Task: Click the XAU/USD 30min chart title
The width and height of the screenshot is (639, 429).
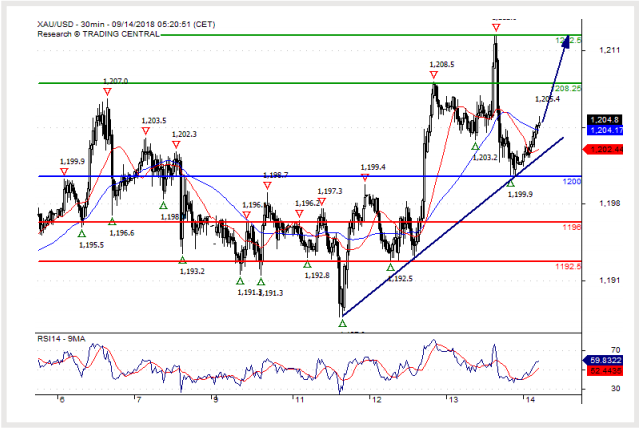Action: click(x=126, y=24)
